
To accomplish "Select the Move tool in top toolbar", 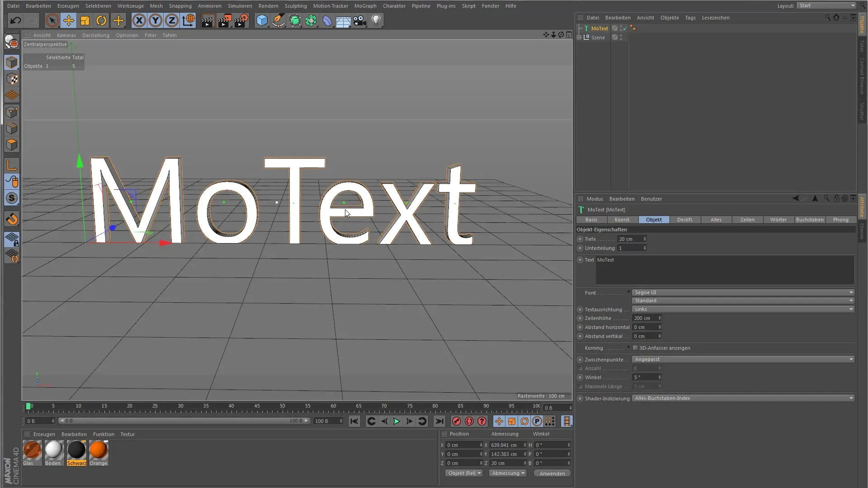I will tap(69, 20).
